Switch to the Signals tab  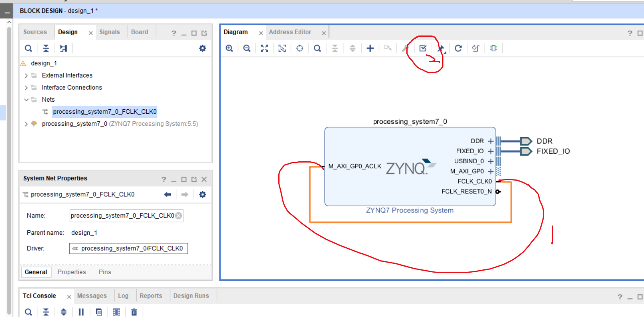point(110,32)
